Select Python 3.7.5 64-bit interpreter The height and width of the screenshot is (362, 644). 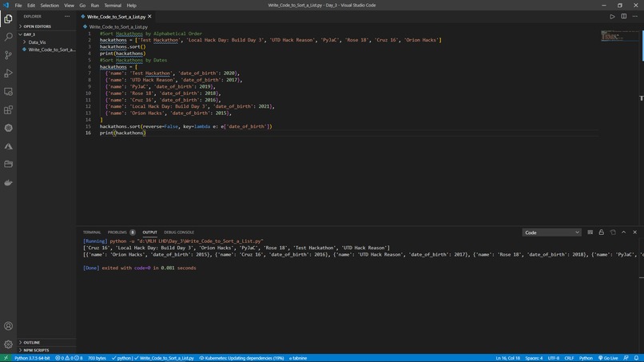pos(32,358)
